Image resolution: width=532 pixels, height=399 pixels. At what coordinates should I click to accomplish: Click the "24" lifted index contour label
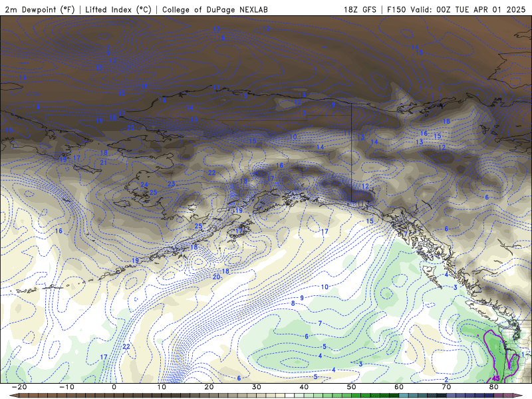(x=144, y=185)
